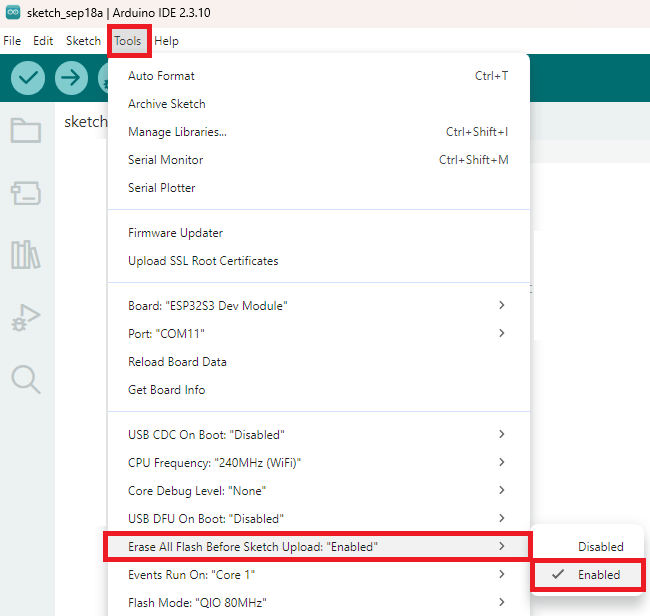Select the Enabled option with checkmark
Screen dimensions: 650x616
pyautogui.click(x=589, y=575)
